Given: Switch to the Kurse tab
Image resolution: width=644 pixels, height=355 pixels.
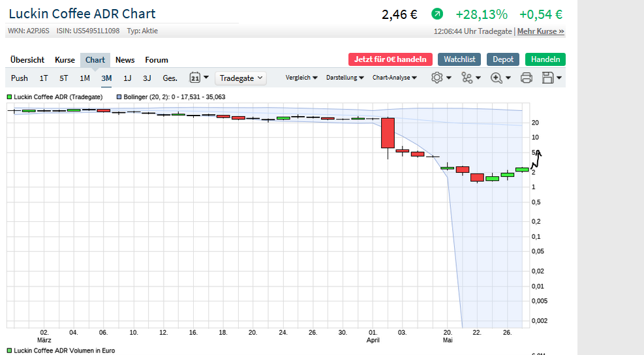Looking at the screenshot, I should tap(65, 60).
